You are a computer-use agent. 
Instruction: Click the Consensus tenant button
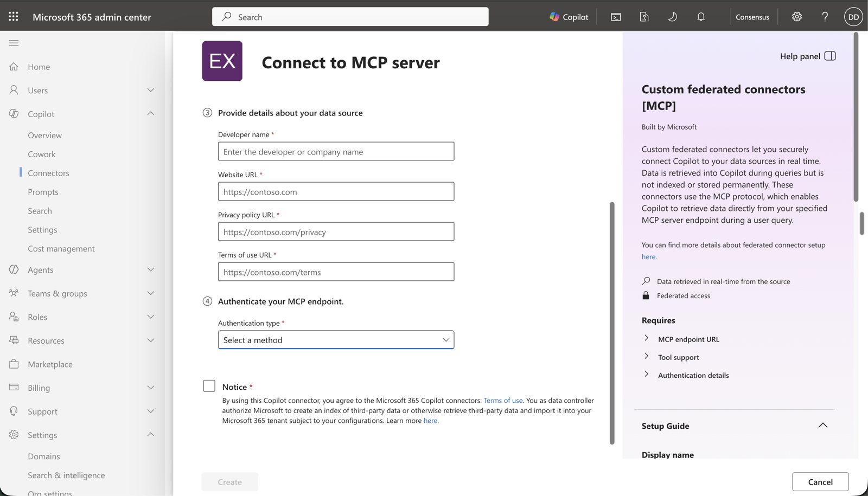(752, 17)
